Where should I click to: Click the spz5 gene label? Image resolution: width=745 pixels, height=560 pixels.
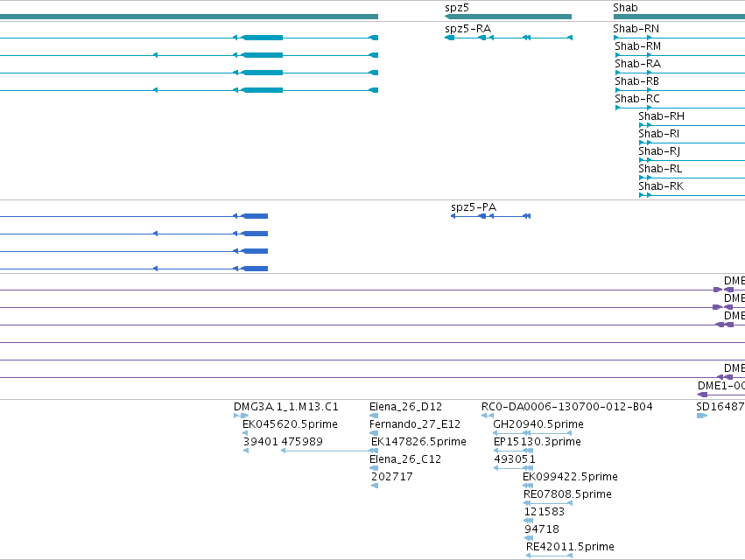(x=457, y=8)
